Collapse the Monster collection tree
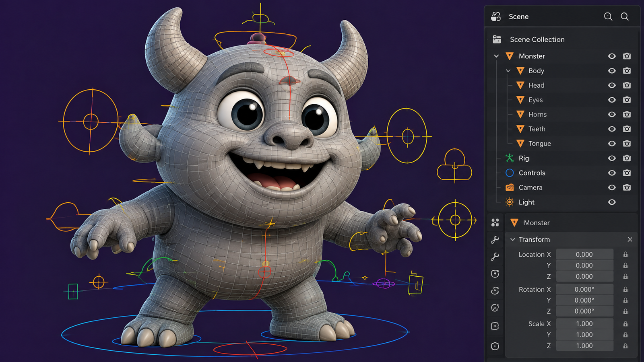Screen dimensions: 644x362 click(496, 56)
